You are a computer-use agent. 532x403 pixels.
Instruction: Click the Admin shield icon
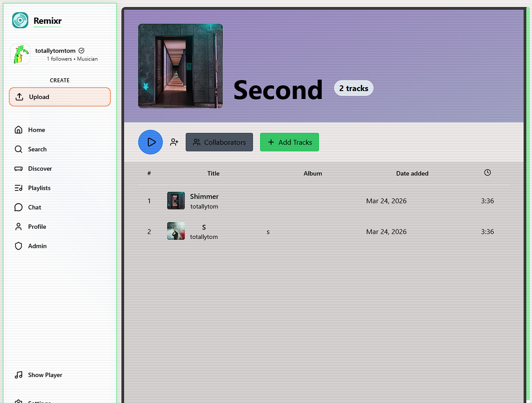point(18,245)
